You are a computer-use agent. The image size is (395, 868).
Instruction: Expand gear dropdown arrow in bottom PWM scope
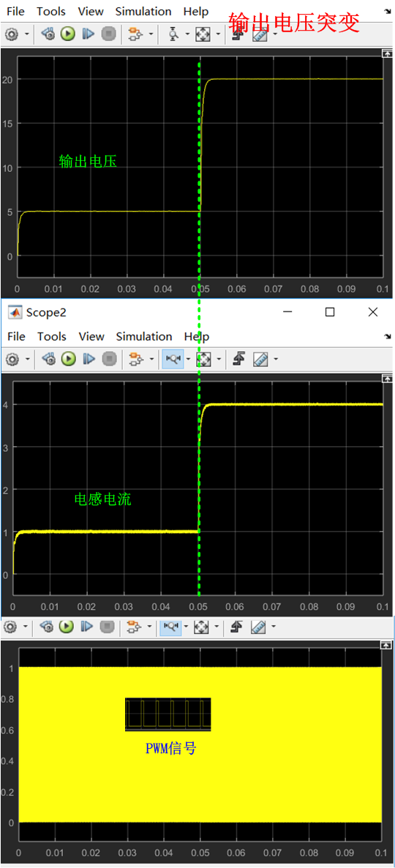click(26, 627)
